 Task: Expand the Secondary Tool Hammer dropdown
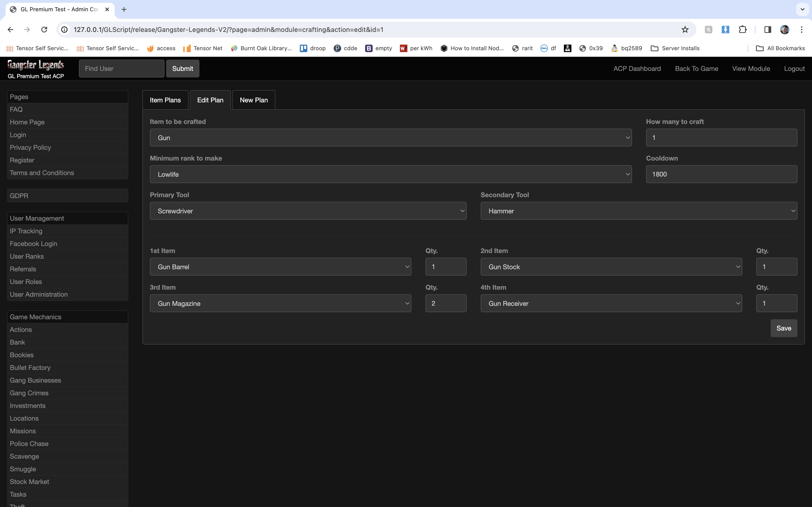[x=639, y=211]
